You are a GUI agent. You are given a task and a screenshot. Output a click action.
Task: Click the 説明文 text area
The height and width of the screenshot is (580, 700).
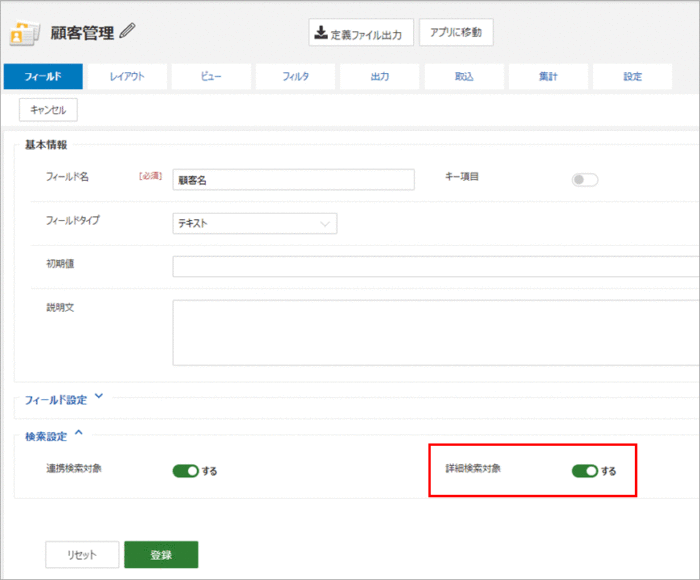[x=436, y=333]
